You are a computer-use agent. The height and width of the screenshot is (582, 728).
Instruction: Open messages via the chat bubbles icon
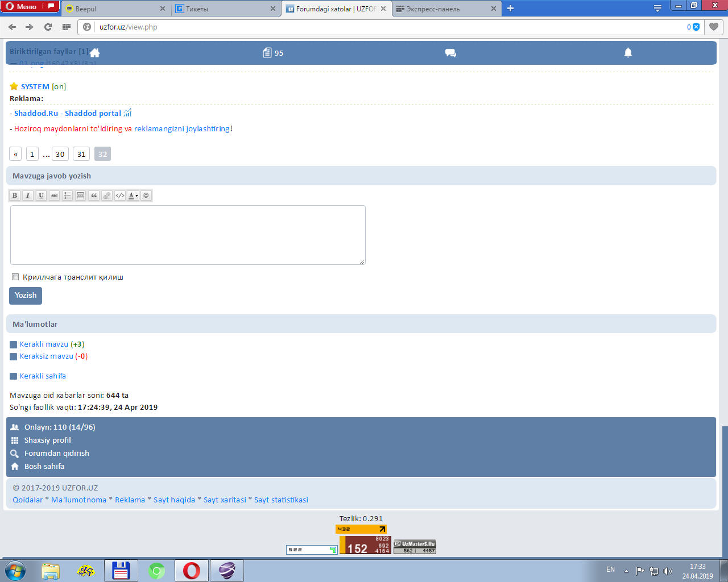[x=450, y=53]
